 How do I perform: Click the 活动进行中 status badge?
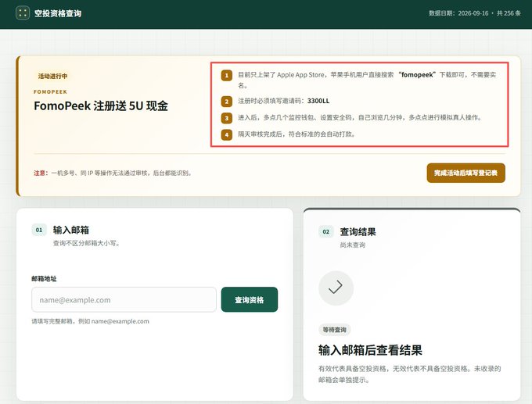pyautogui.click(x=52, y=76)
